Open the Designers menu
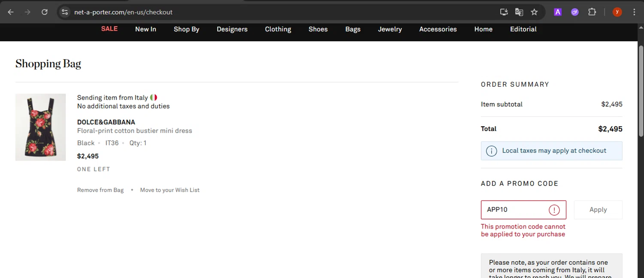 pos(232,29)
